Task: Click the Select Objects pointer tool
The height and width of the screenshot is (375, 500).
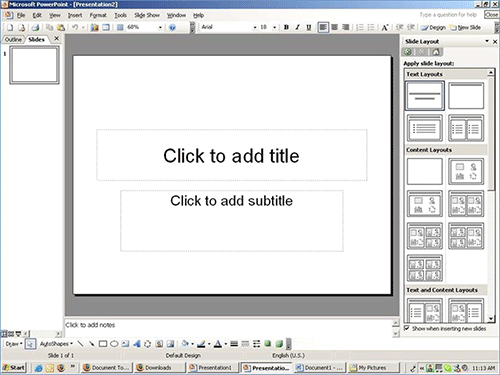Action: coord(30,344)
